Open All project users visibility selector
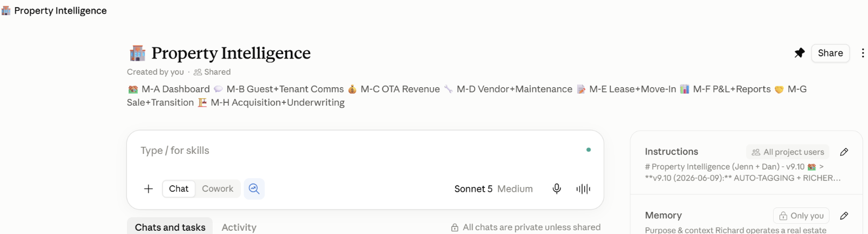This screenshot has width=868, height=234. 788,152
